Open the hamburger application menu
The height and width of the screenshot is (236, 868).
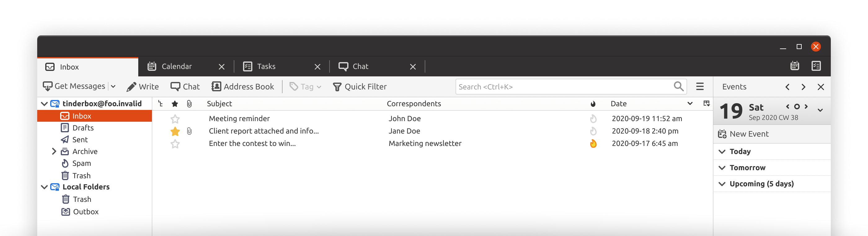point(700,86)
